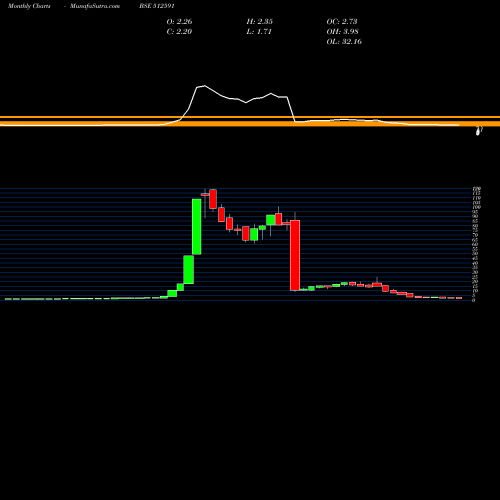Click the 'OL: 32.16' value
Screen dimensions: 500x500
click(344, 42)
